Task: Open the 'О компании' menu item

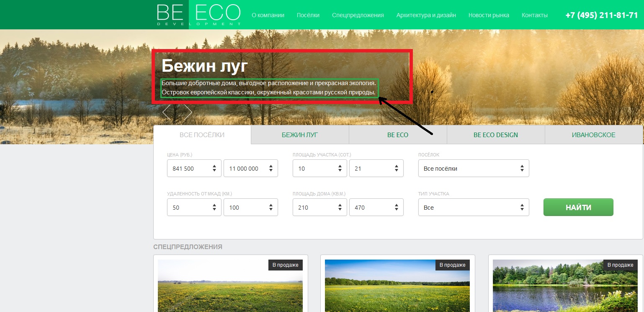Action: tap(268, 15)
